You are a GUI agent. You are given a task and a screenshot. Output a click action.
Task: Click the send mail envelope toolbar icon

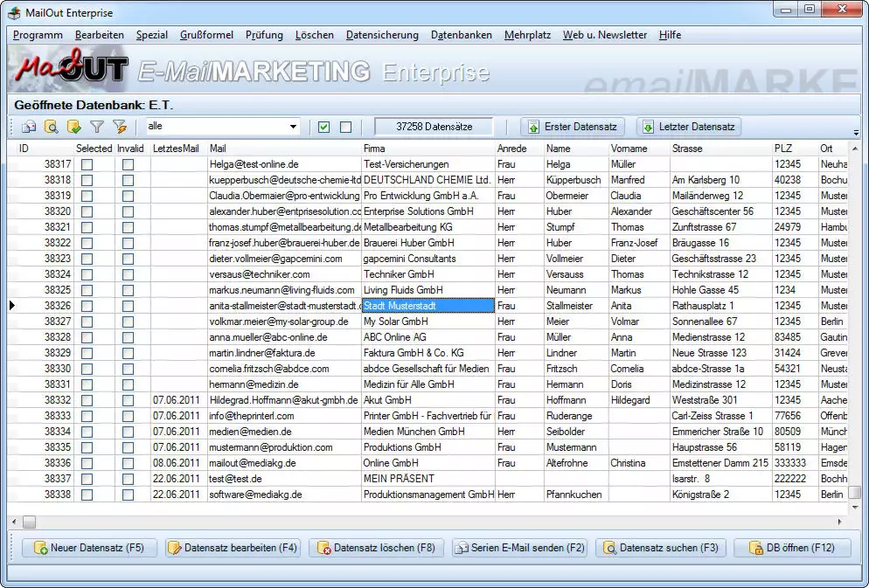point(29,127)
